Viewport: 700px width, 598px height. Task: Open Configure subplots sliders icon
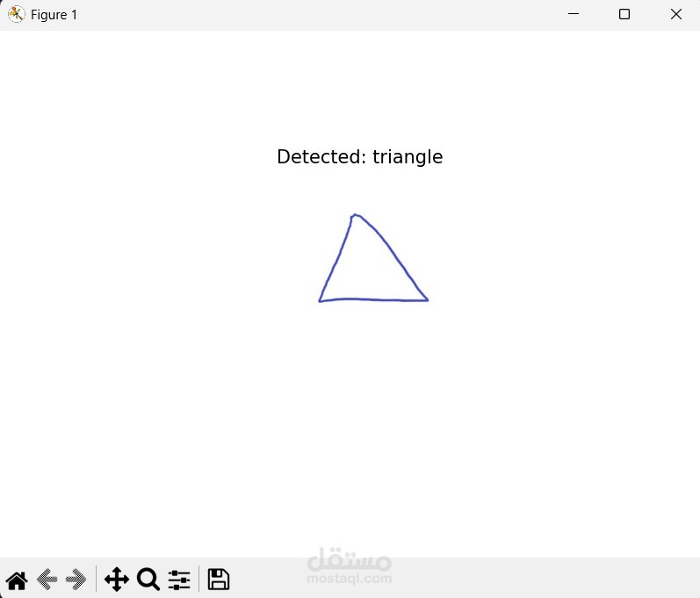(179, 580)
